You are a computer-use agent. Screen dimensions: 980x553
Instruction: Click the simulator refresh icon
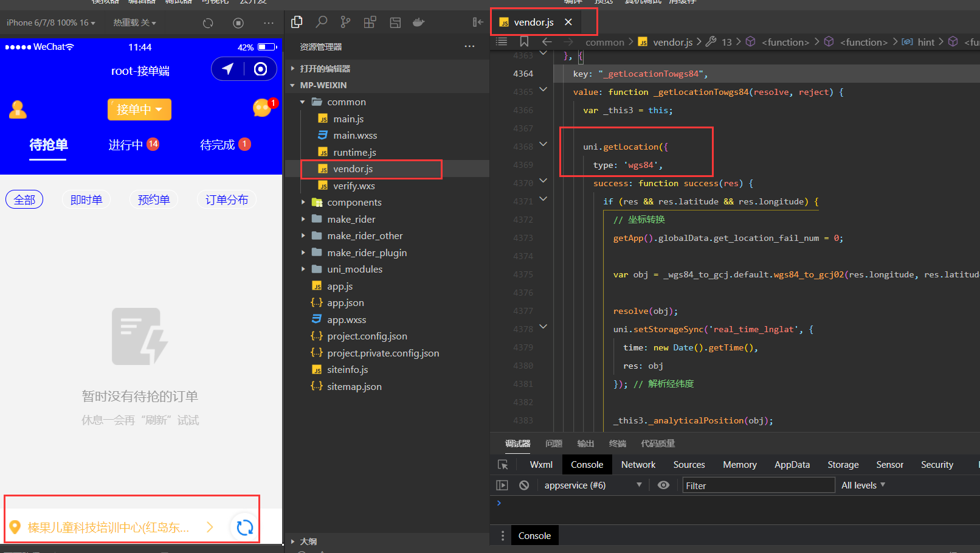(x=208, y=23)
